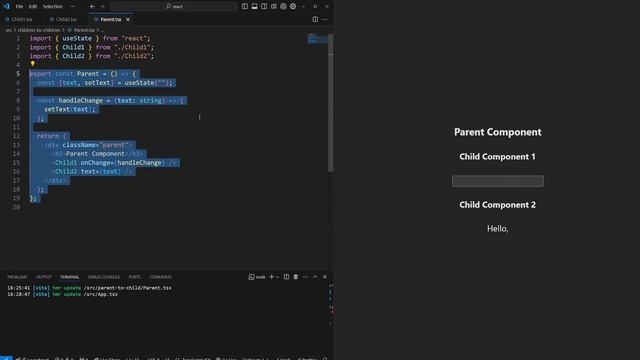Click the Parent Component heading

[498, 132]
